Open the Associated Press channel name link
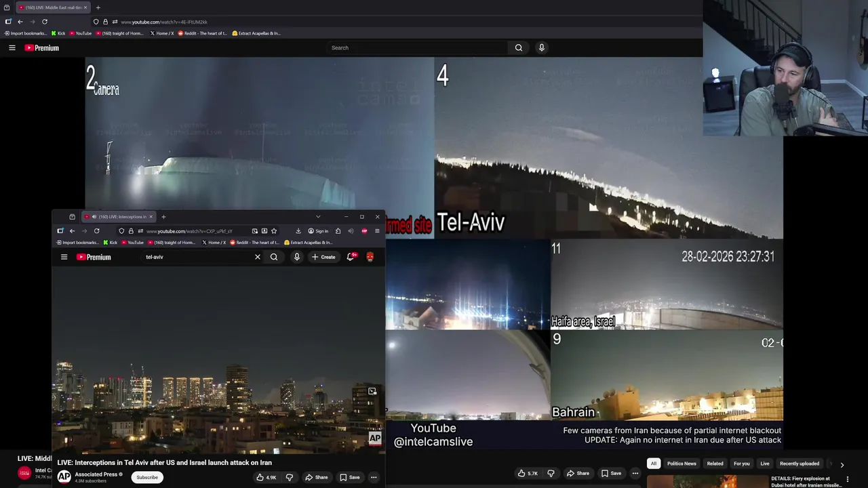The width and height of the screenshot is (868, 488). coord(96,474)
